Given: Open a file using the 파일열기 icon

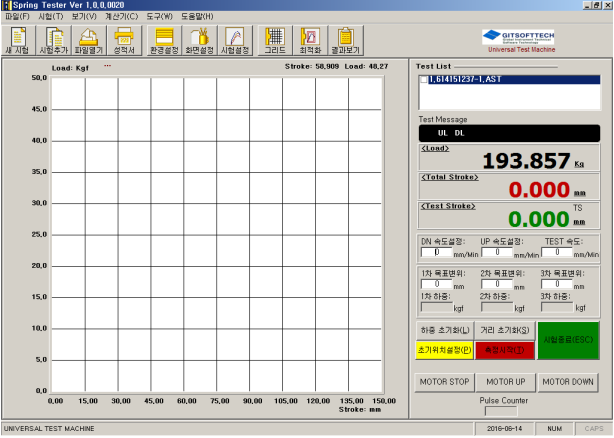Looking at the screenshot, I should point(89,41).
